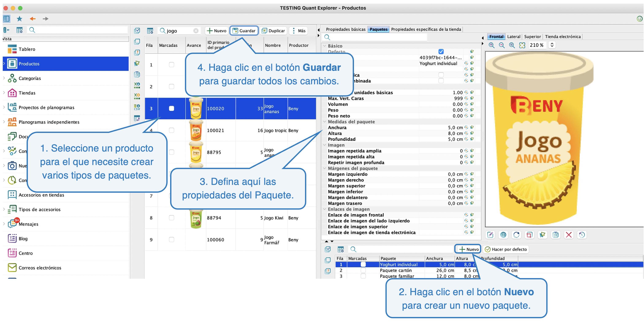
Task: Delete image with red X icon
Action: (x=569, y=235)
